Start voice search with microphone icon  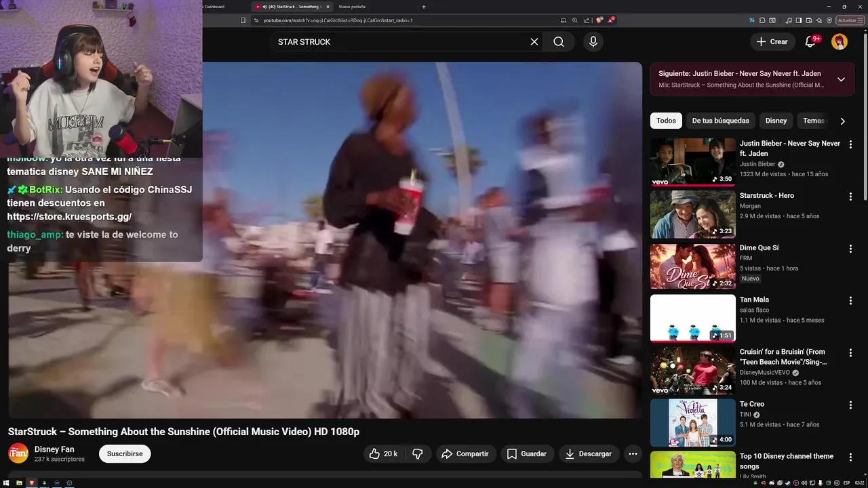click(x=593, y=42)
